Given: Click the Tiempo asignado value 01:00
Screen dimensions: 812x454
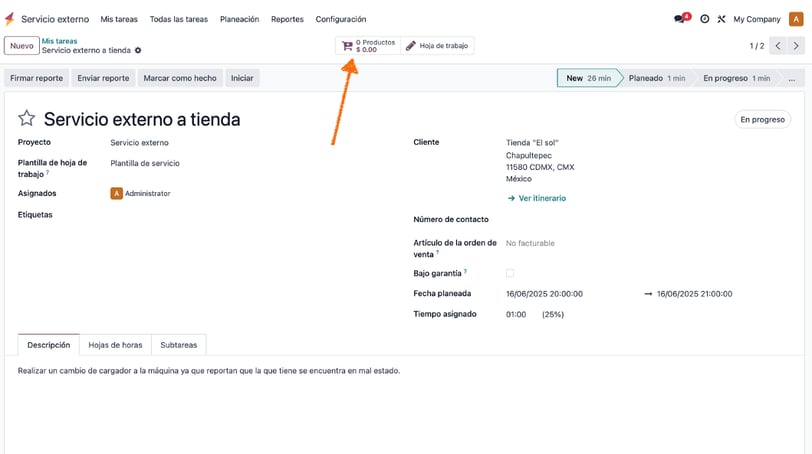Looking at the screenshot, I should [516, 314].
